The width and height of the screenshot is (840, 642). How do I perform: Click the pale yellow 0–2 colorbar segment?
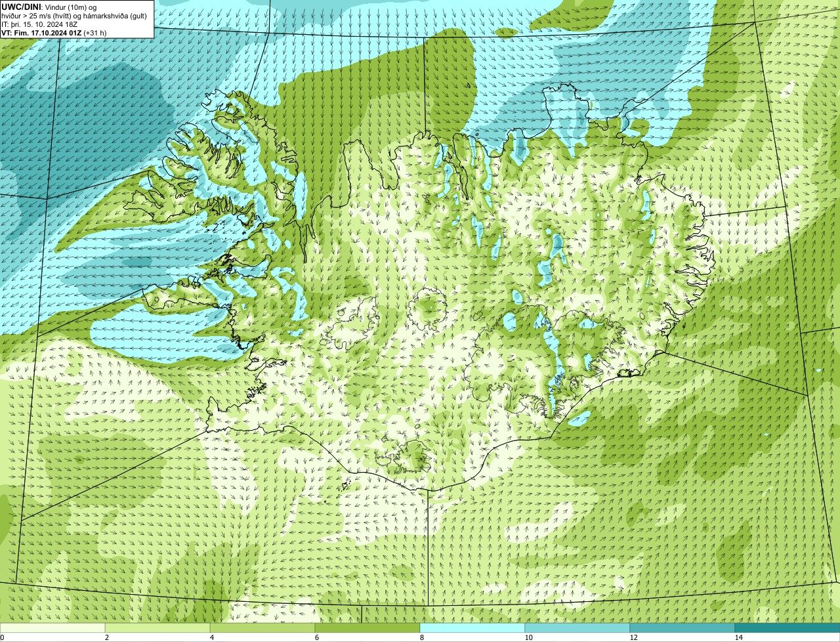[x=52, y=628]
